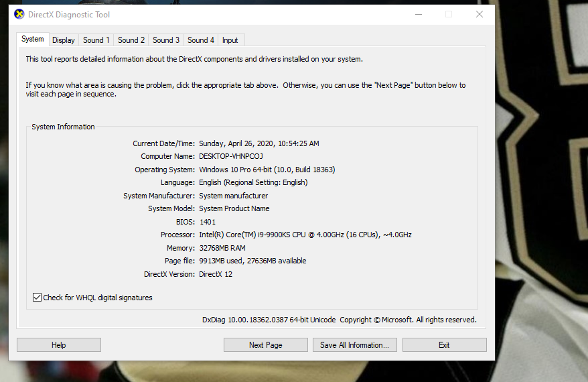Click the DirectX 12 version value
588x382 pixels.
click(x=216, y=274)
